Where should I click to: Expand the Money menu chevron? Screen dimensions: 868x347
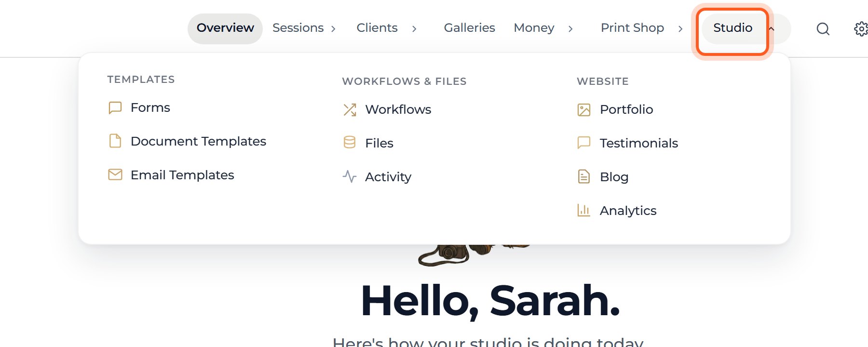coord(570,29)
